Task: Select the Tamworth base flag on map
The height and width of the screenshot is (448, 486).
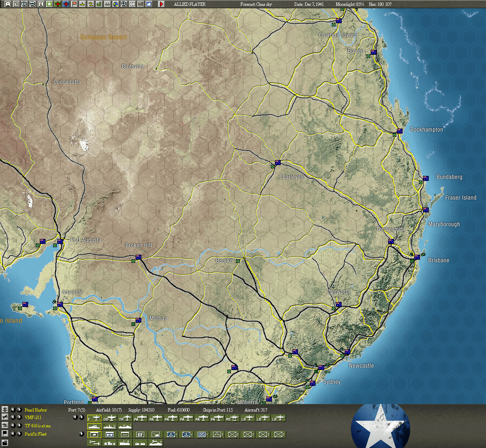Action: [x=339, y=304]
